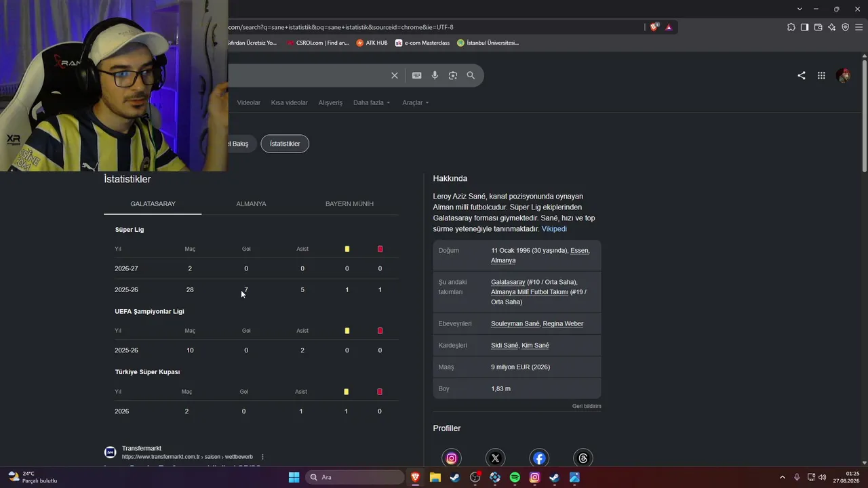
Task: Open Sané's Facebook profile
Action: click(539, 458)
